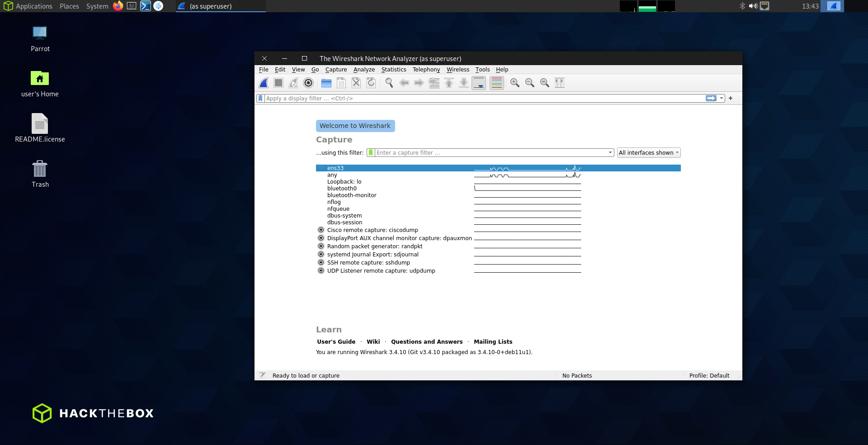Open a capture file via folder icon
Viewport: 868px width, 445px height.
point(326,83)
